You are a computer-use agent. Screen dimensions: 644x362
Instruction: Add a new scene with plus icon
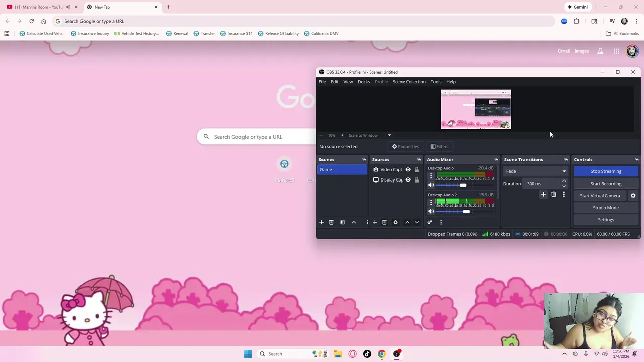pos(321,222)
